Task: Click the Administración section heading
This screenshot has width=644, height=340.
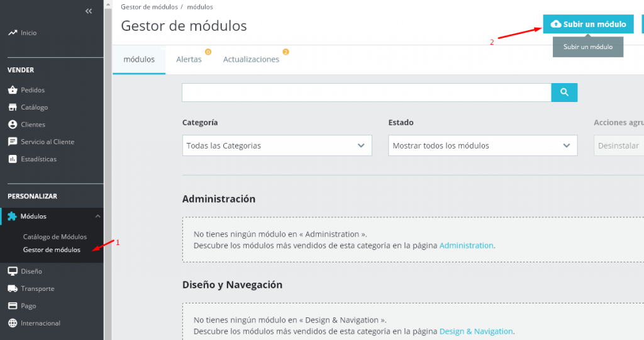Action: pos(218,199)
